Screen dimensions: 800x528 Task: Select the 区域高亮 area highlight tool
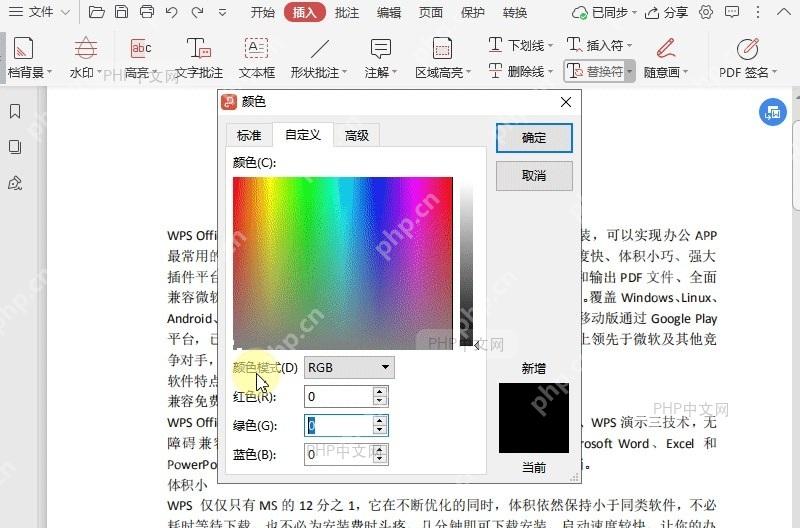[442, 59]
